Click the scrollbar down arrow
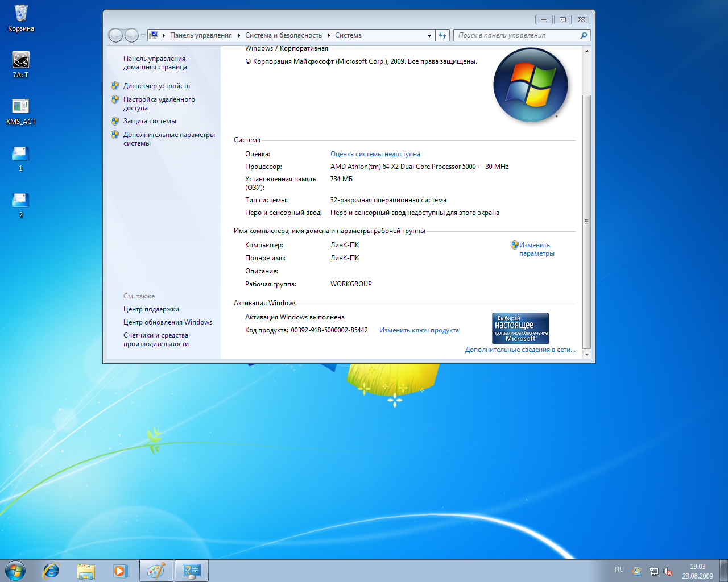The image size is (728, 582). (587, 355)
